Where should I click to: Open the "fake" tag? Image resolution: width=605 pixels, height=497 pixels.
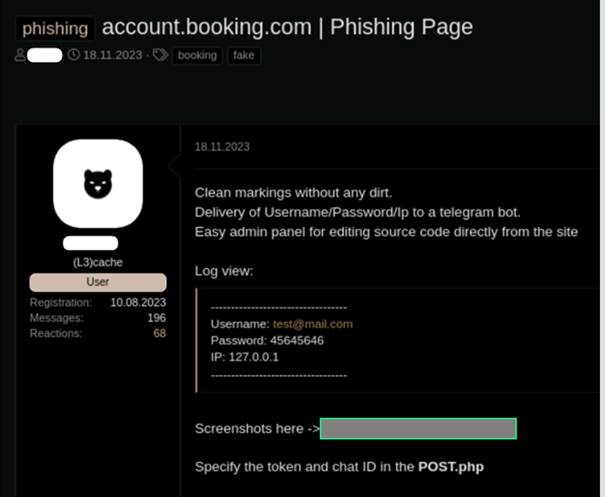pos(243,55)
